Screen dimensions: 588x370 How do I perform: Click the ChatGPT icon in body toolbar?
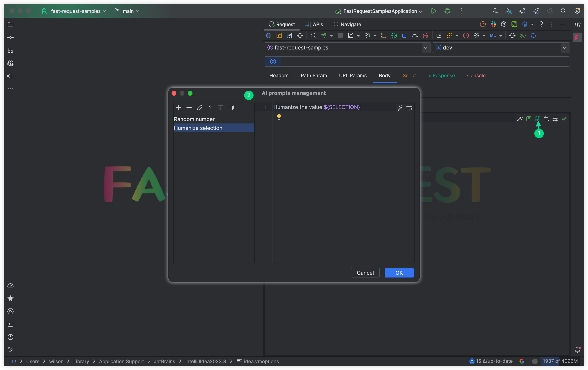point(537,118)
